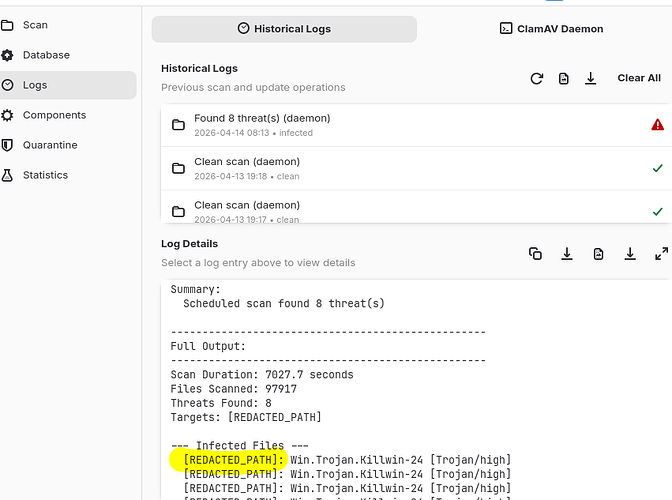
Task: Click the Scheduled scan found 8 threat(s) summary line
Action: [284, 304]
